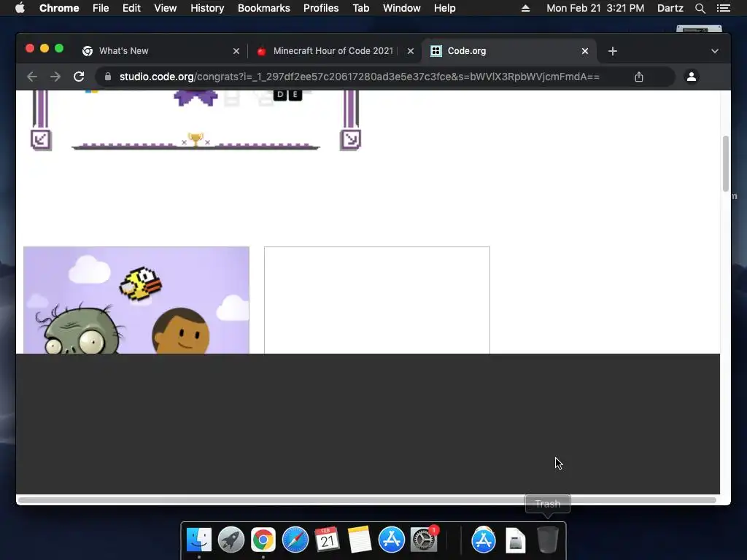
Task: Open the Tab menu
Action: [361, 8]
